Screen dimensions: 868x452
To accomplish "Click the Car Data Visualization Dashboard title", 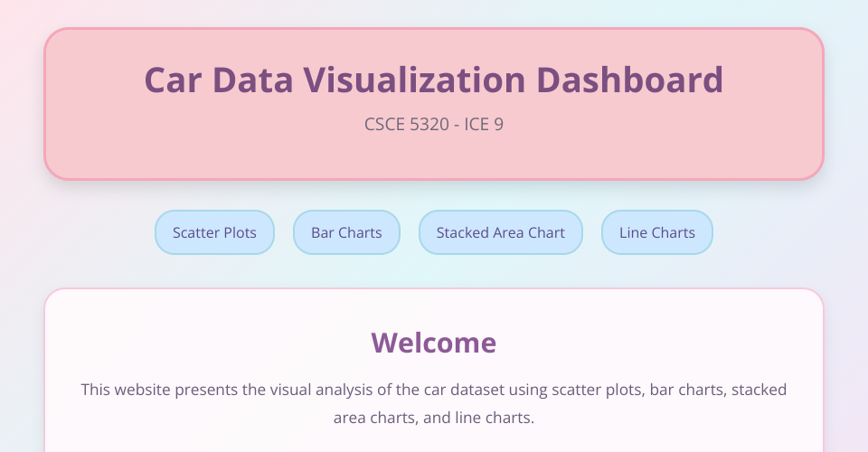I will [x=433, y=80].
